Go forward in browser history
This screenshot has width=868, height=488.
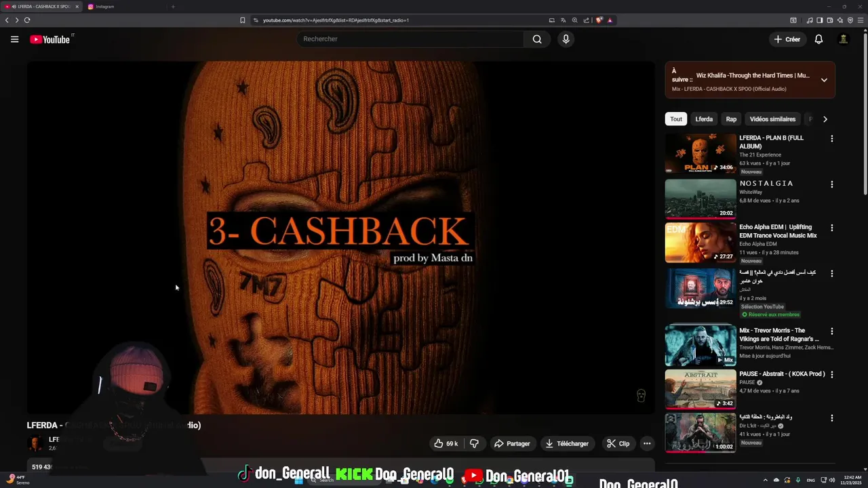17,20
